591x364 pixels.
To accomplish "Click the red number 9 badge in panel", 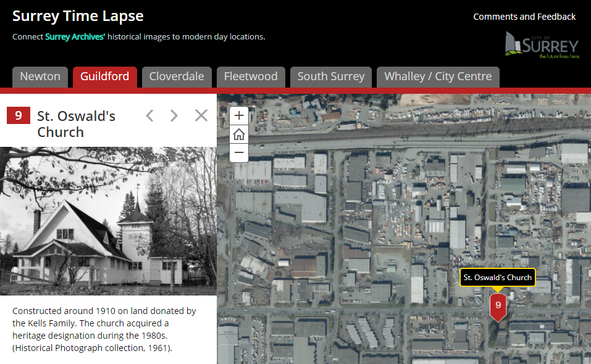I will (19, 115).
